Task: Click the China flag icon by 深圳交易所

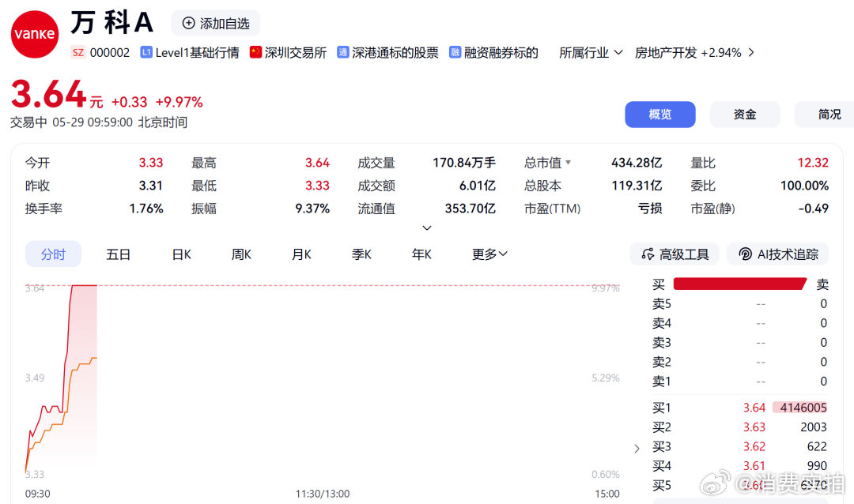Action: coord(255,52)
